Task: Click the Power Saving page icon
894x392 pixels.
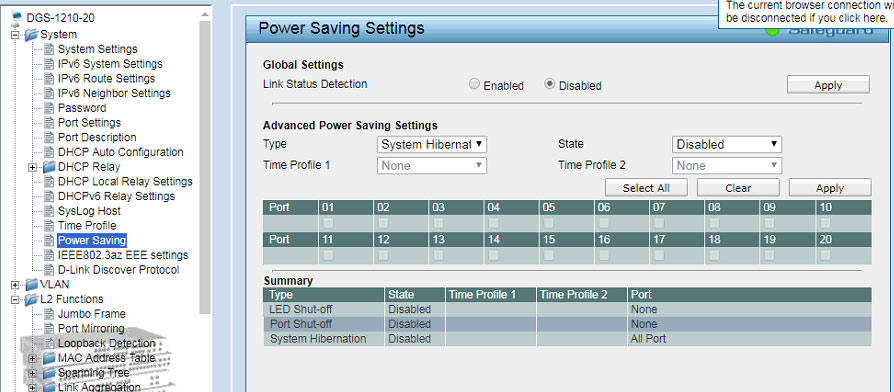Action: click(49, 240)
